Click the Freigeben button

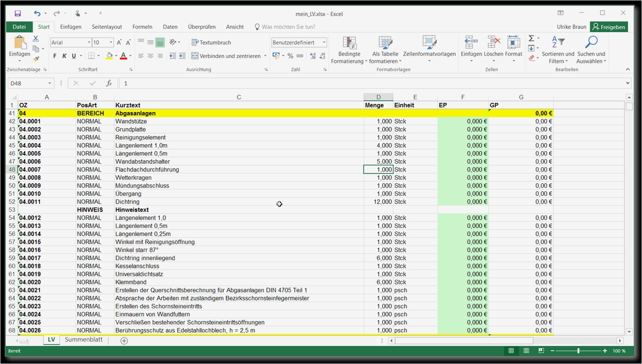click(x=608, y=27)
